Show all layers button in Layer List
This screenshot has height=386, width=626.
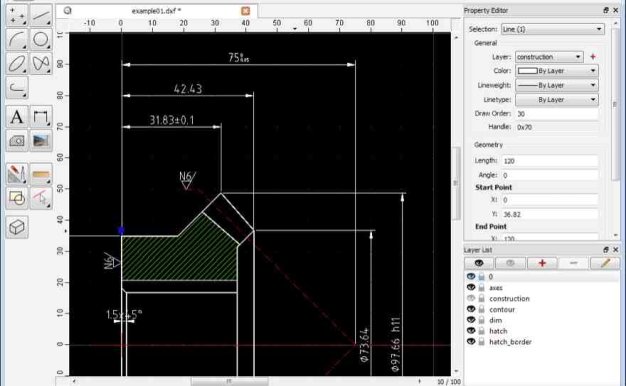pos(479,263)
